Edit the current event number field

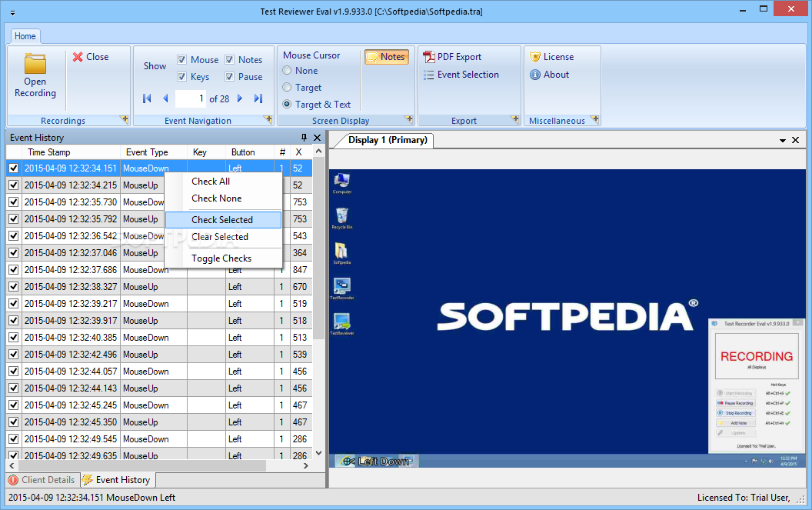point(191,98)
